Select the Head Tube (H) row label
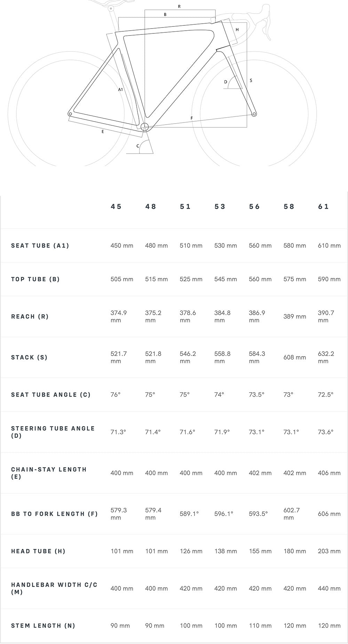348x644 pixels. click(x=38, y=551)
